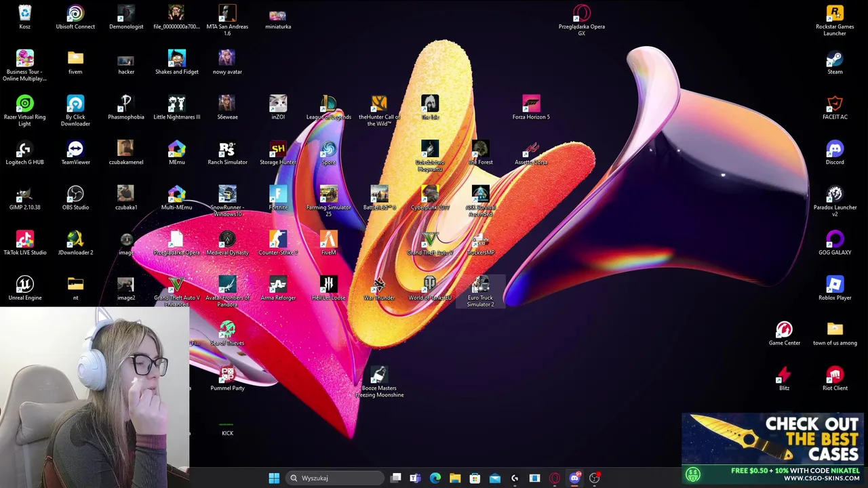
Task: Select By Click Downloader icon
Action: [75, 111]
